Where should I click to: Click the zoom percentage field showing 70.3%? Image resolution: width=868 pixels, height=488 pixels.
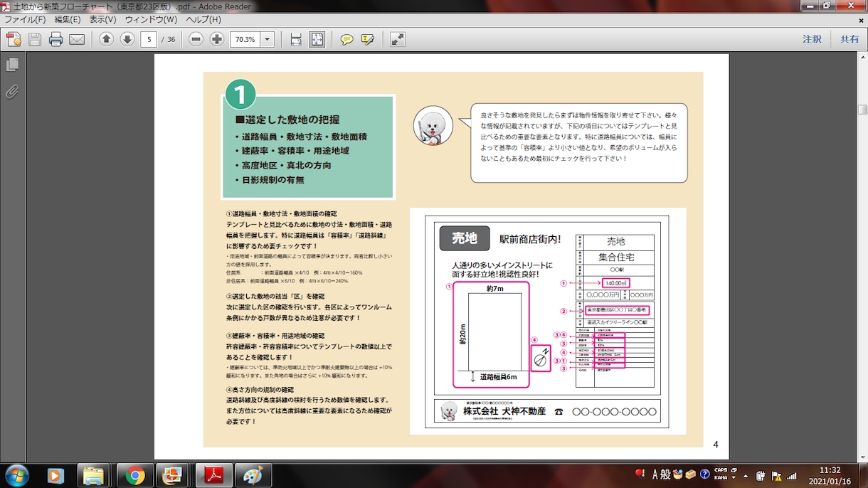245,39
